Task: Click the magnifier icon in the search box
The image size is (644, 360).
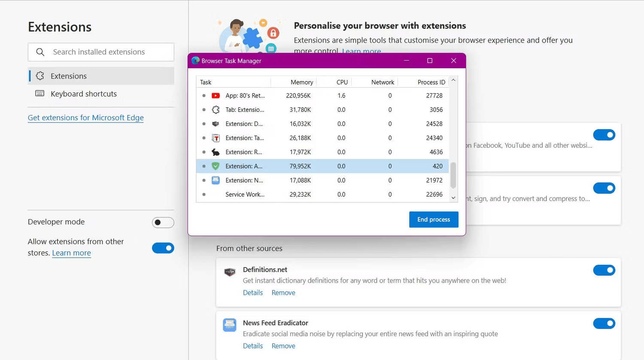Action: coord(40,52)
